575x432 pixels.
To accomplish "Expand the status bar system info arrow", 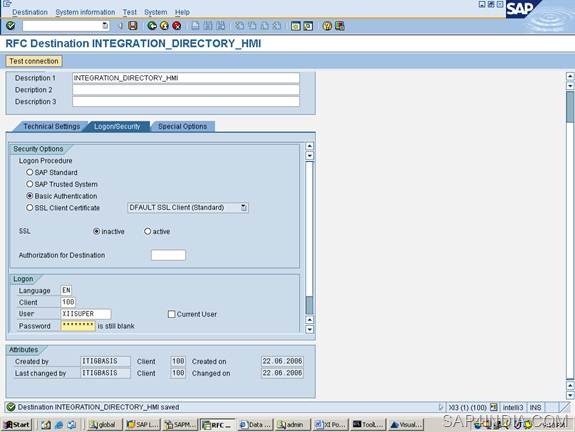I will pyautogui.click(x=440, y=407).
